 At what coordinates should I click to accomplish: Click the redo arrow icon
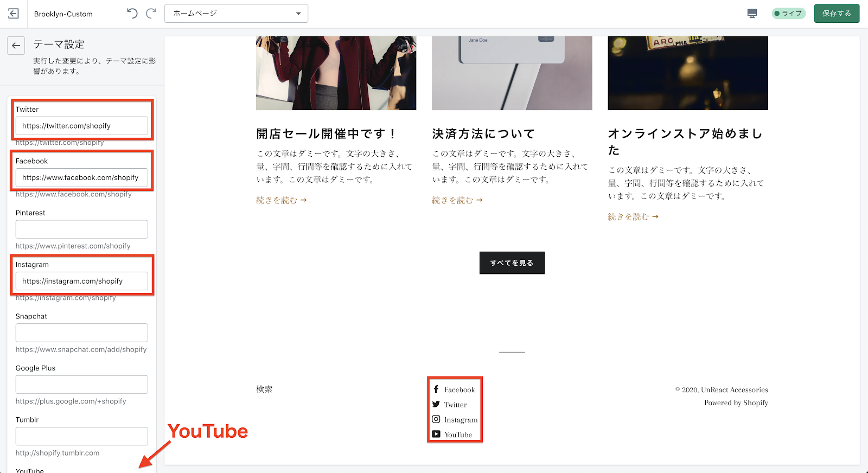click(x=151, y=14)
